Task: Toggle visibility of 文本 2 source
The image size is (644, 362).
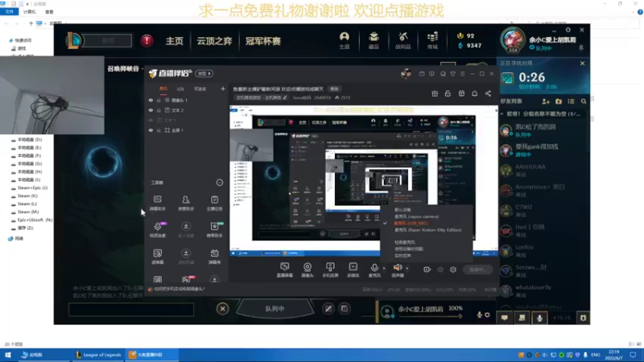Action: pos(151,110)
